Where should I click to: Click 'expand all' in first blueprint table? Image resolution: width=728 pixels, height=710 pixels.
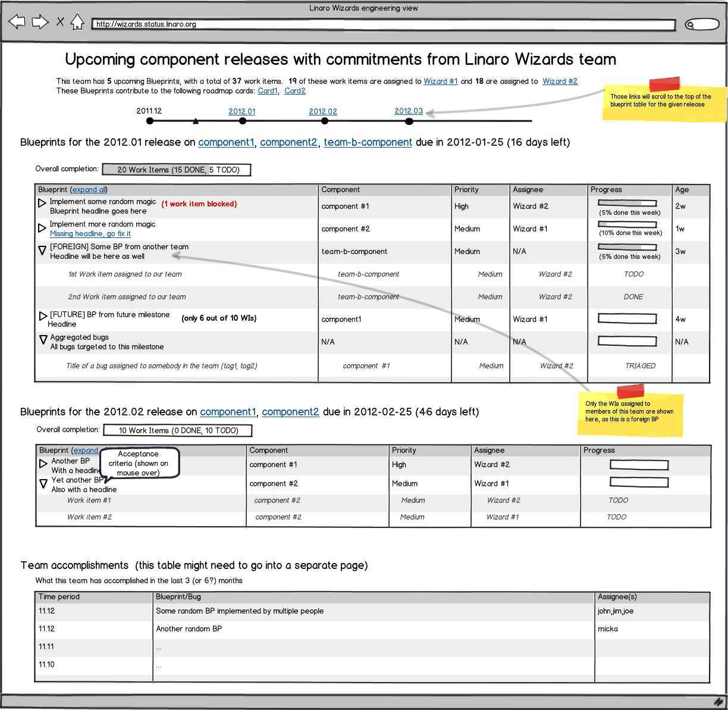[x=89, y=190]
